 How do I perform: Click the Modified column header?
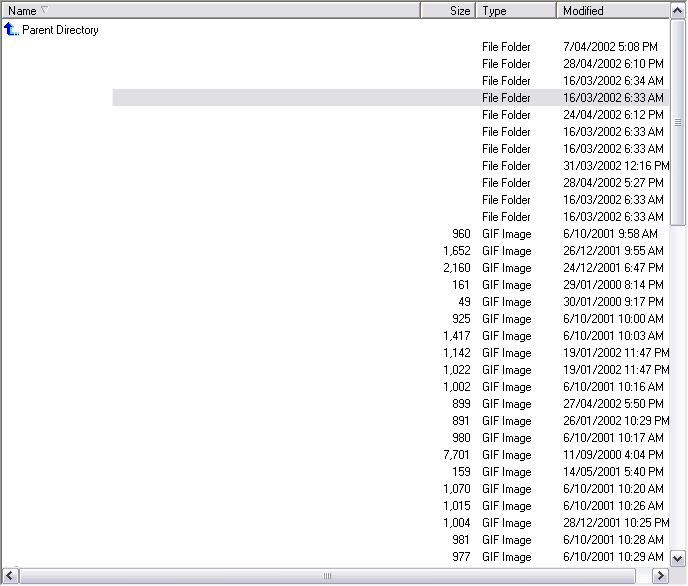coord(610,10)
